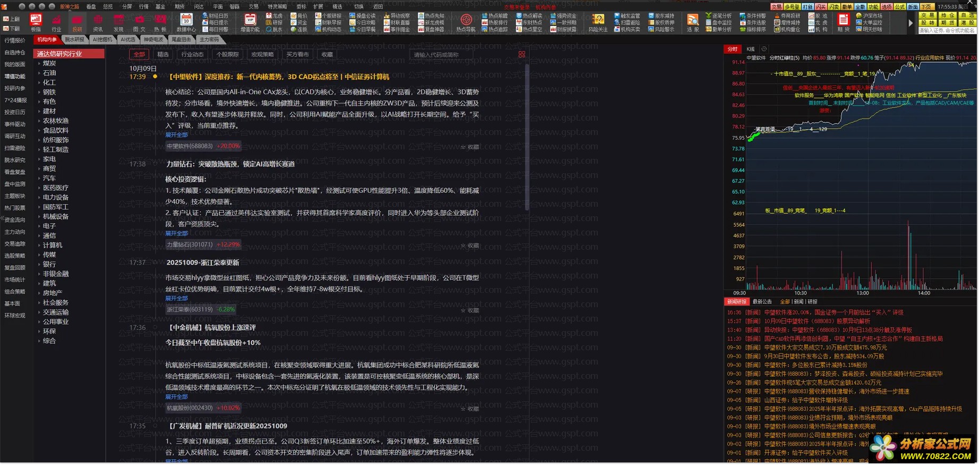Screen dimensions: 980x465
Task: Expand the 石油 industry tree node
Action: pos(39,73)
